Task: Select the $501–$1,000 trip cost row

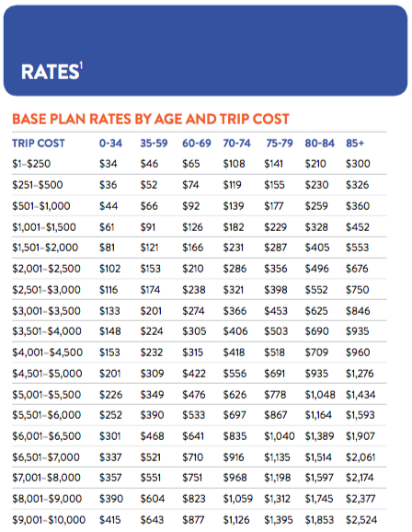Action: (200, 206)
